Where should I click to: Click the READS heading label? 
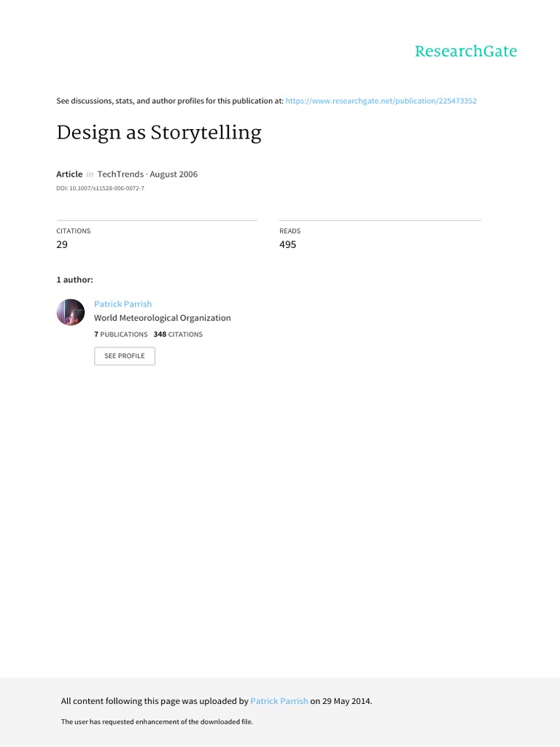pos(290,231)
